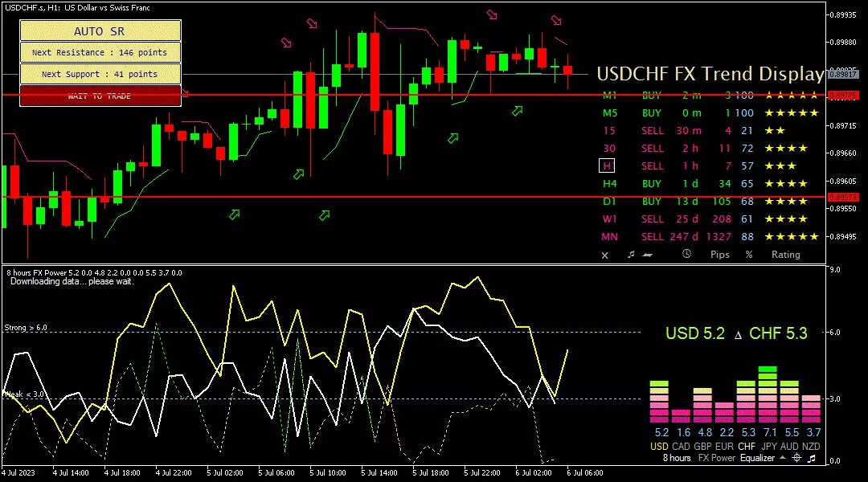Viewport: 868px width, 482px height.
Task: Click the 15 row two-star rating
Action: (775, 131)
